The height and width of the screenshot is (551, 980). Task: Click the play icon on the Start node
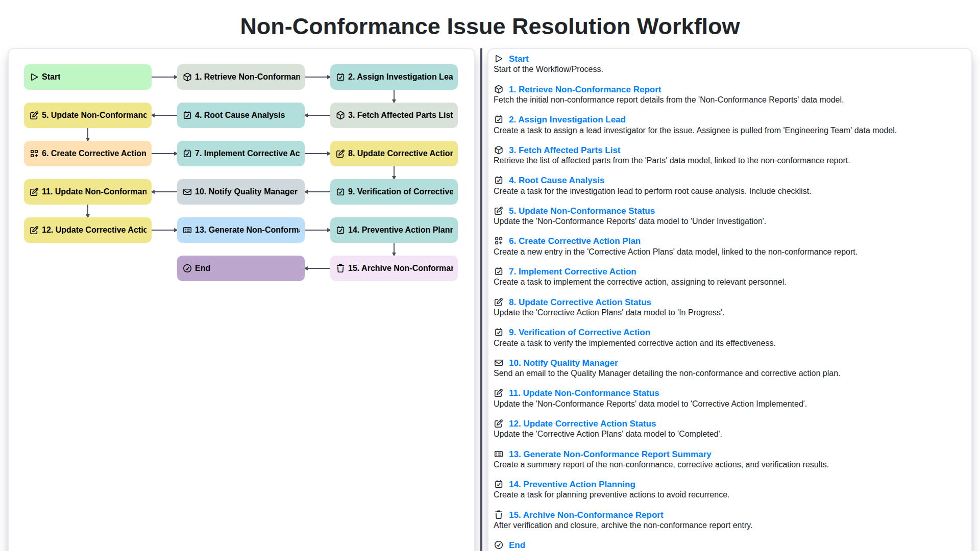(x=34, y=77)
